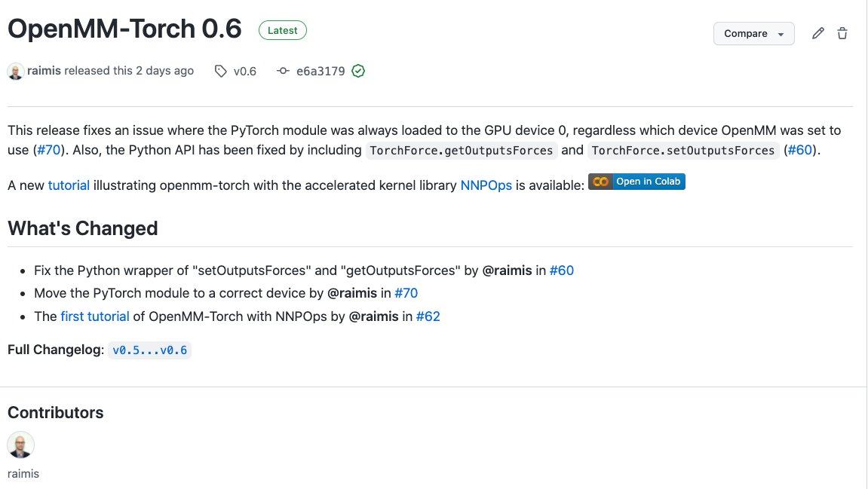Click the commit e6a3179 icon

click(283, 71)
